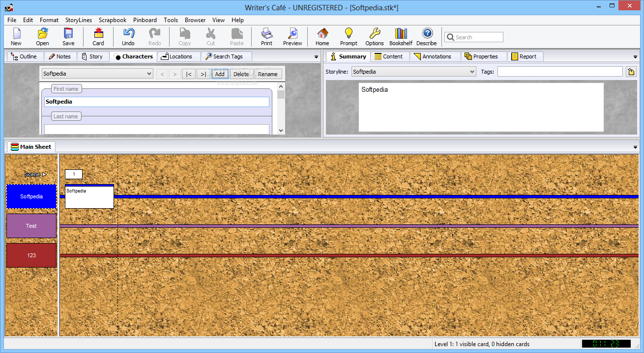Switch to the Locations tab
Image resolution: width=644 pixels, height=353 pixels.
[179, 56]
